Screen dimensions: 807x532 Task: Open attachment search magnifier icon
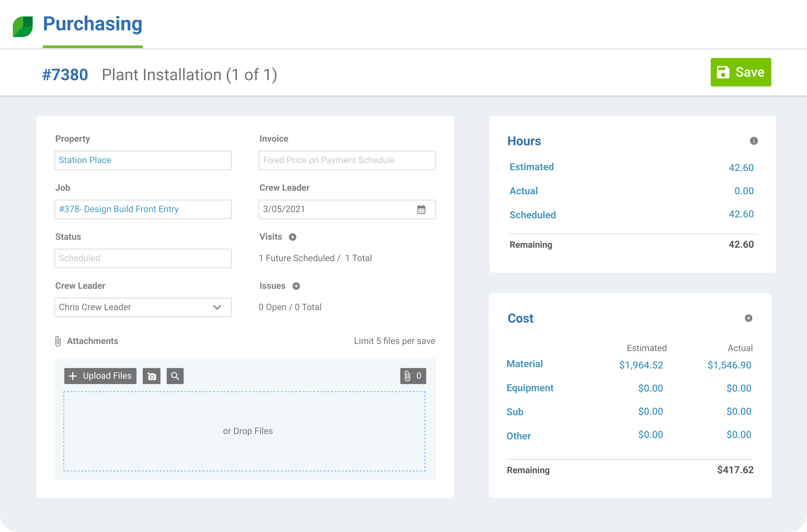[x=175, y=376]
